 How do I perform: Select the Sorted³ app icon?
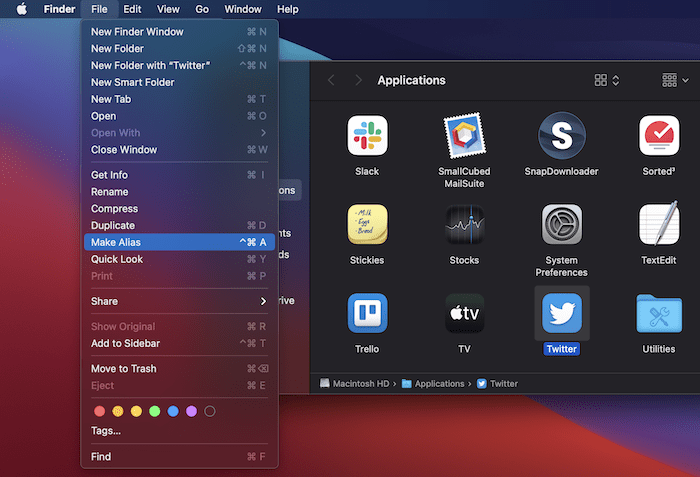click(659, 136)
